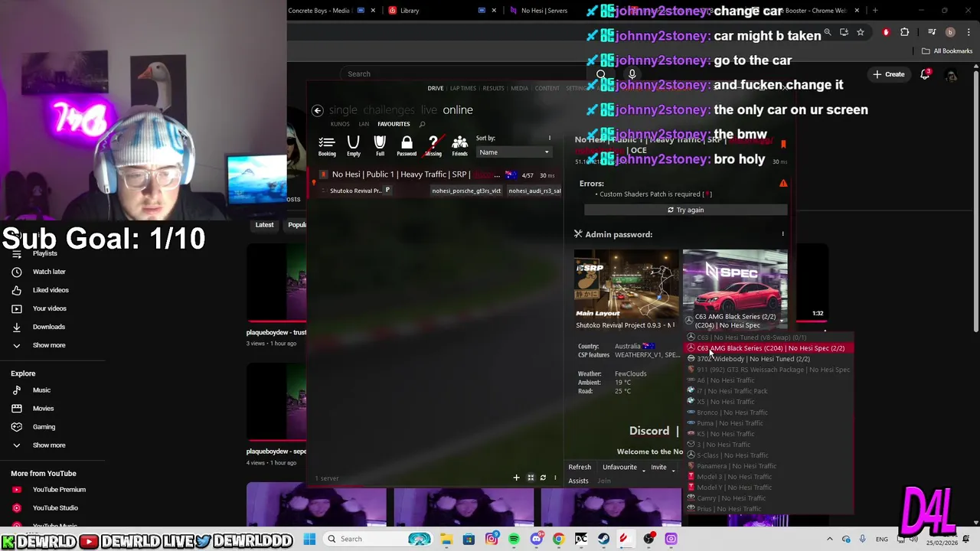
Task: Toggle the Empty servers filter
Action: [x=353, y=145]
